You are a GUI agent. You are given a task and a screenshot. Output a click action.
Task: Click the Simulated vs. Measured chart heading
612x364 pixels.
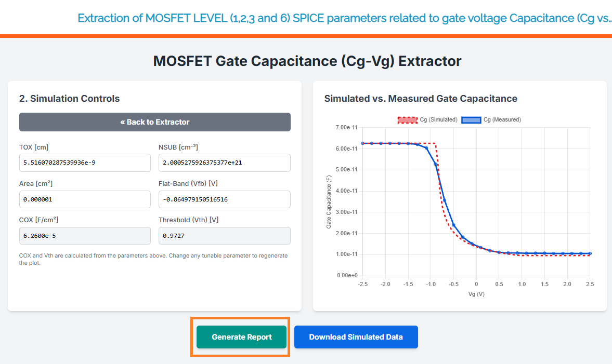point(420,99)
